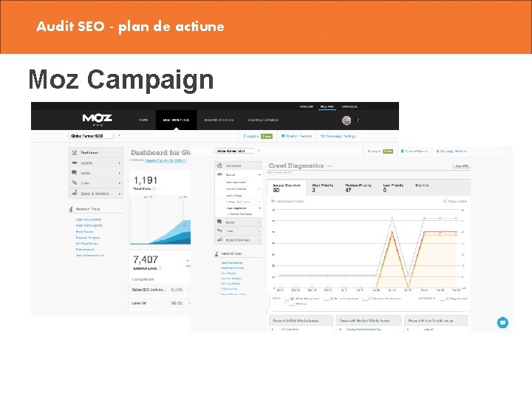Screen dimensions: 532x399
Task: Click the Custom Reports icon in back window
Action: (282, 136)
